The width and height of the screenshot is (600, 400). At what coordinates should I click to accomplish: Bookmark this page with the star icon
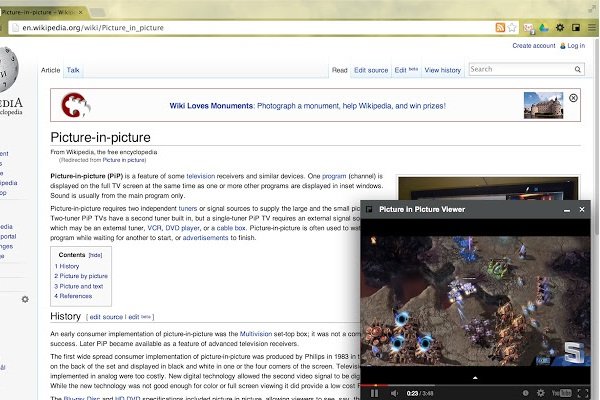512,28
